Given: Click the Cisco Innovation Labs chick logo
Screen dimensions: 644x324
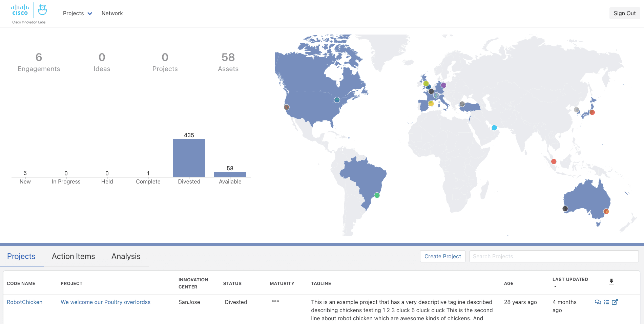Looking at the screenshot, I should pyautogui.click(x=42, y=10).
